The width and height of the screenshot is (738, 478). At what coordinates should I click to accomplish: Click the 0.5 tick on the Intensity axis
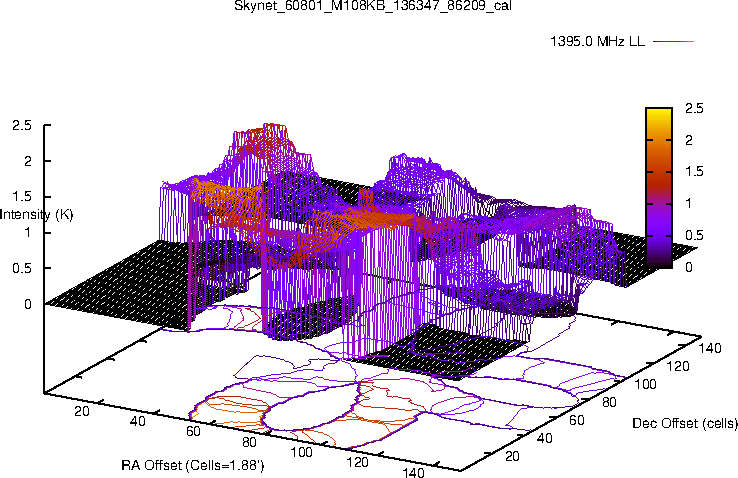pos(22,268)
